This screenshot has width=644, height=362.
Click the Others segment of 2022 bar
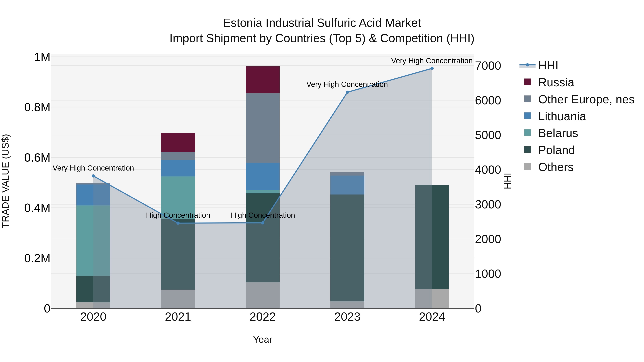pos(263,295)
